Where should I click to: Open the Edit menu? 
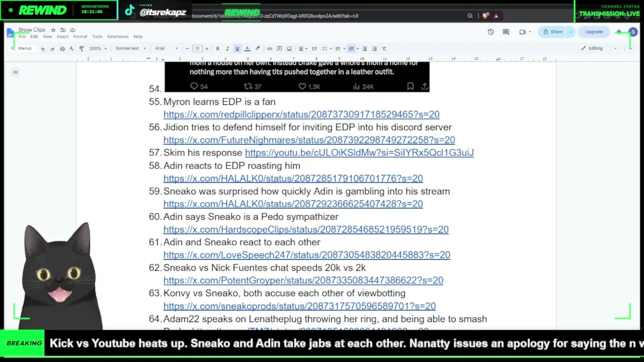(34, 37)
